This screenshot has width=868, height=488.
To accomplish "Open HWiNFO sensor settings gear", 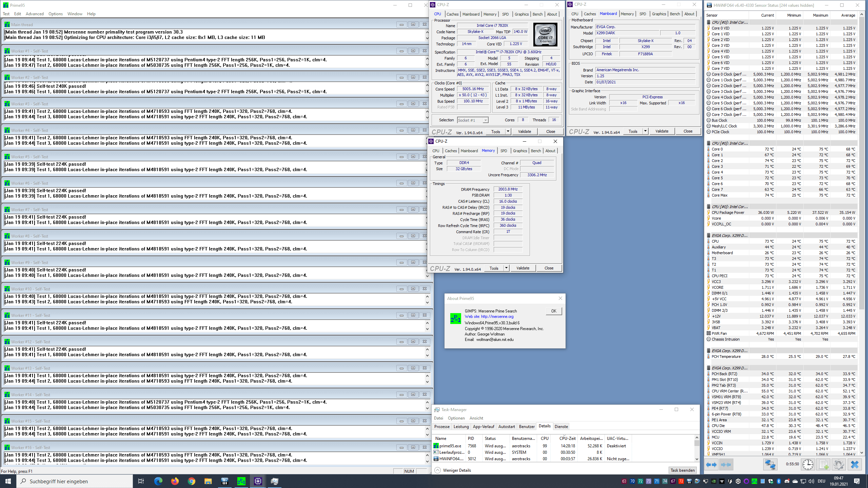I will pos(839,465).
